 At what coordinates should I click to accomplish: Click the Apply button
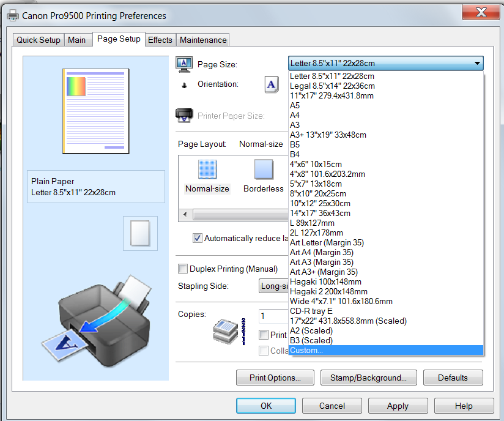point(398,406)
